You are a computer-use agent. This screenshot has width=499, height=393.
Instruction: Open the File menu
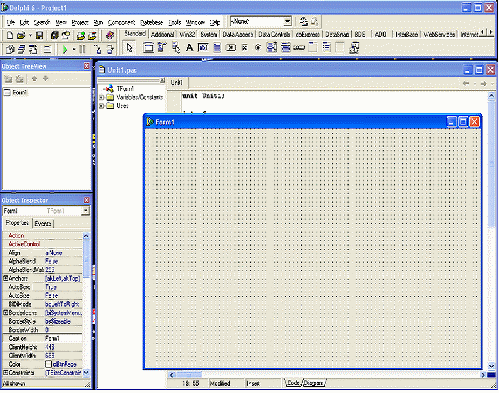(x=11, y=22)
